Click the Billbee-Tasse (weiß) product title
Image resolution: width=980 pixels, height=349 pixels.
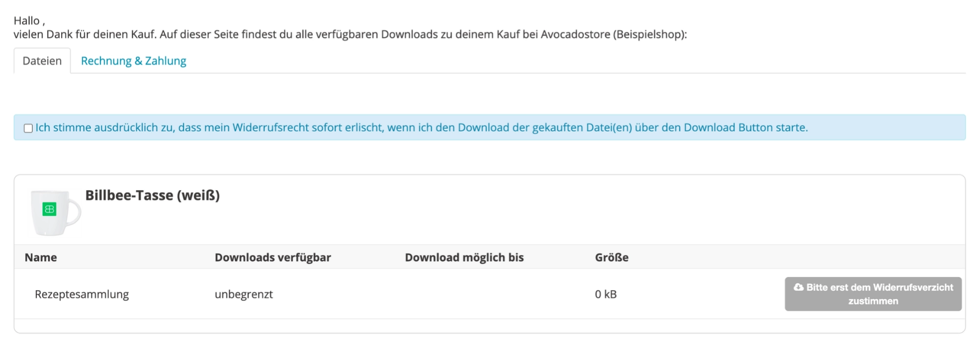click(152, 195)
